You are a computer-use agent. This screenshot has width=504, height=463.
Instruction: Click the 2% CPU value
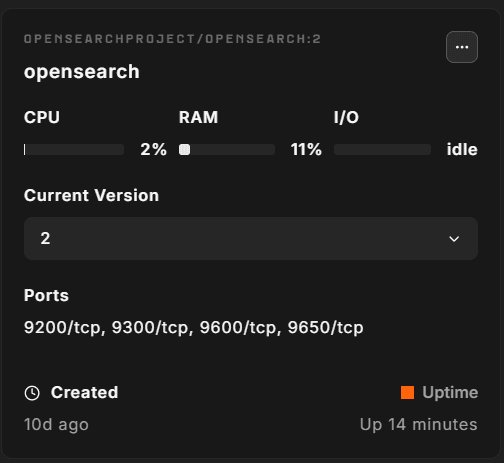pyautogui.click(x=153, y=149)
